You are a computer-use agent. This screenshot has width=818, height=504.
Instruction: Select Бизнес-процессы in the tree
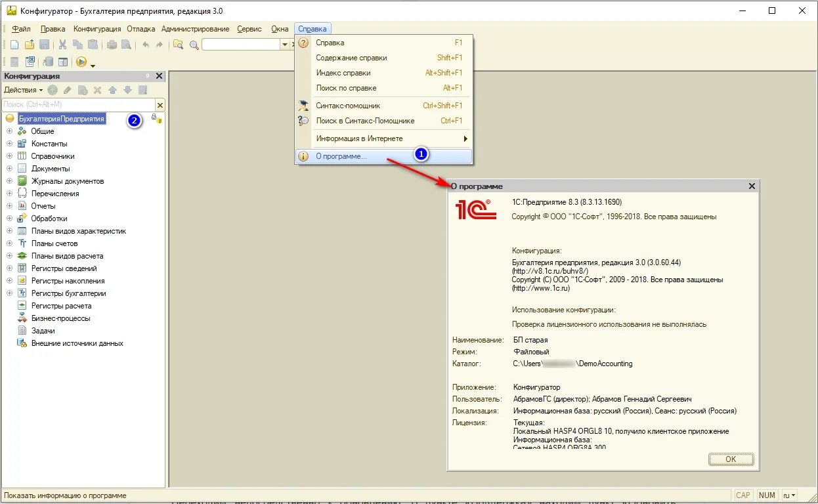(61, 318)
